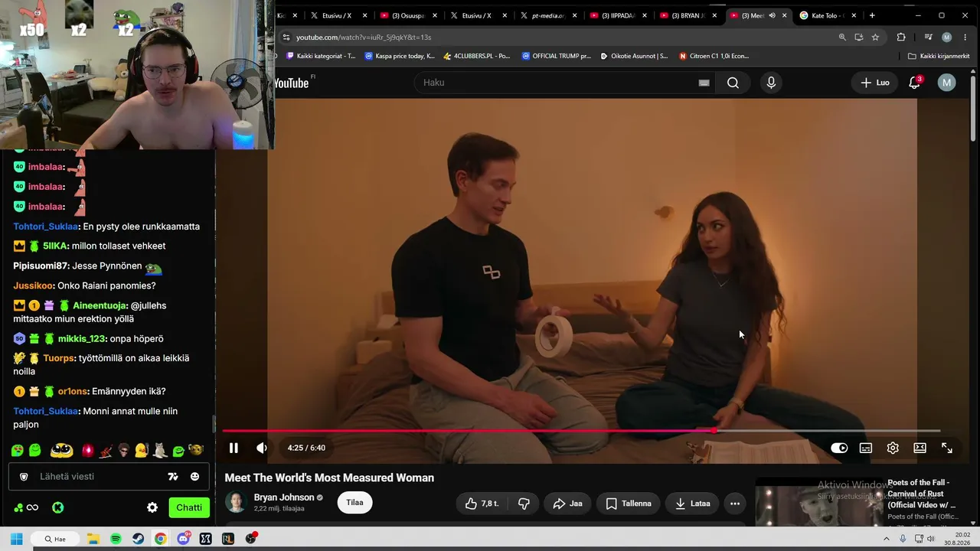This screenshot has height=551, width=980.
Task: Close the Kate Tolo tab
Action: pos(854,15)
